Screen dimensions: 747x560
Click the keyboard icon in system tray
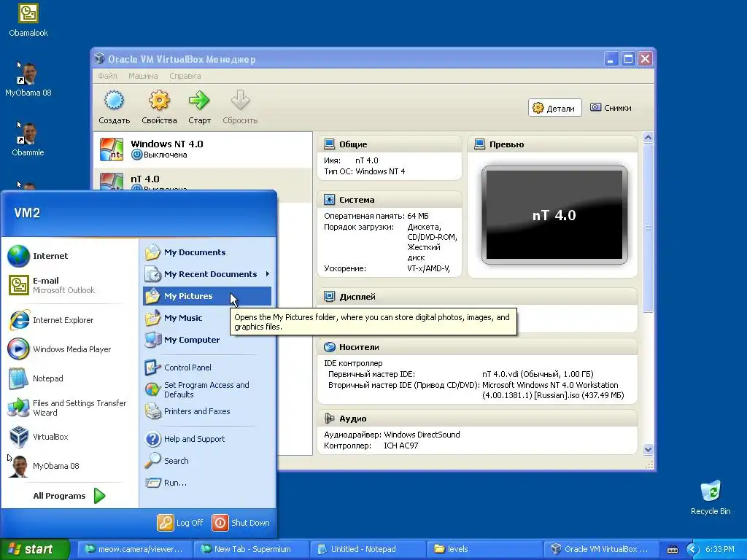pos(672,550)
